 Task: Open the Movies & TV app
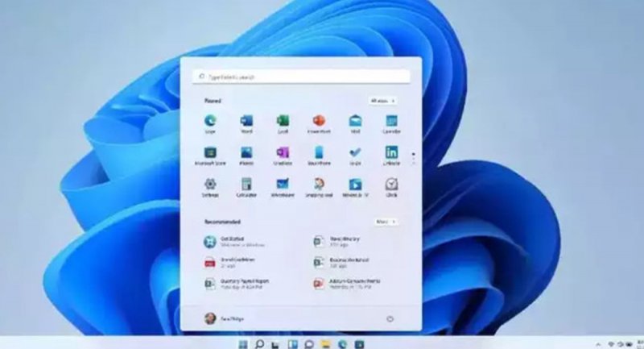click(x=355, y=188)
